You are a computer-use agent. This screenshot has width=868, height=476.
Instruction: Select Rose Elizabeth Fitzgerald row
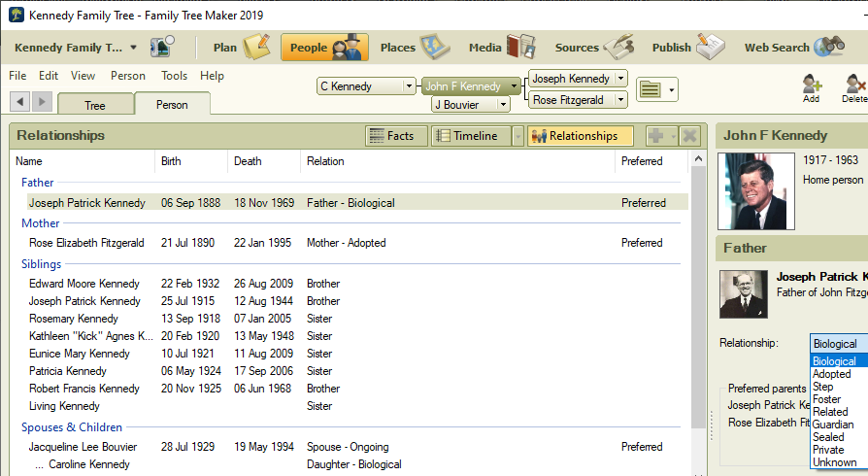point(86,243)
